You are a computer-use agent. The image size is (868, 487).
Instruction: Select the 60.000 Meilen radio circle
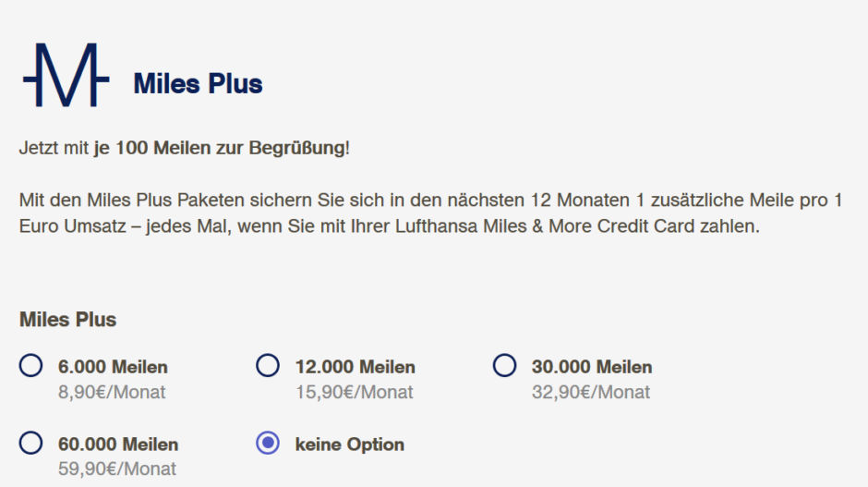tap(30, 444)
